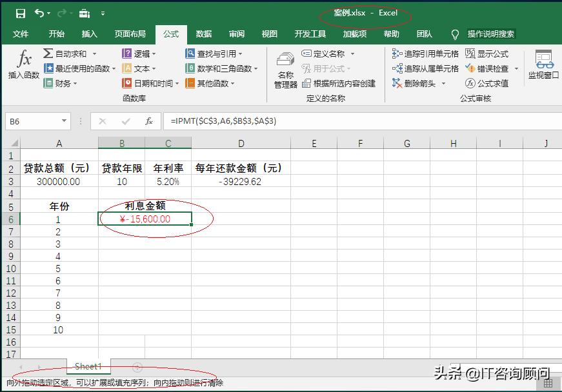This screenshot has height=392, width=562.
Task: Click the Save icon in Quick Access Toolbar
Action: coord(21,12)
